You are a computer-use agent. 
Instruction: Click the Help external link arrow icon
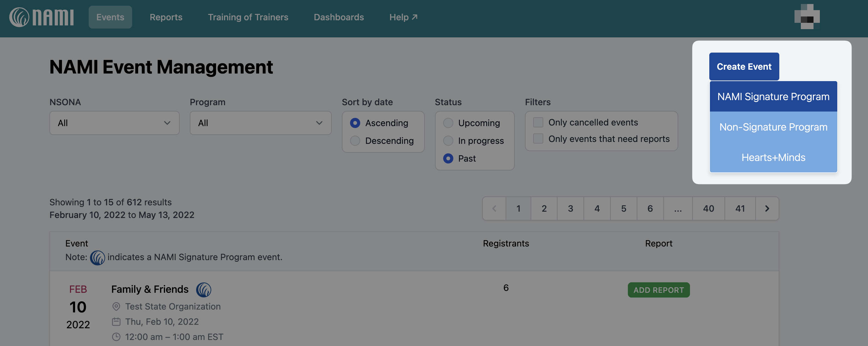(414, 17)
